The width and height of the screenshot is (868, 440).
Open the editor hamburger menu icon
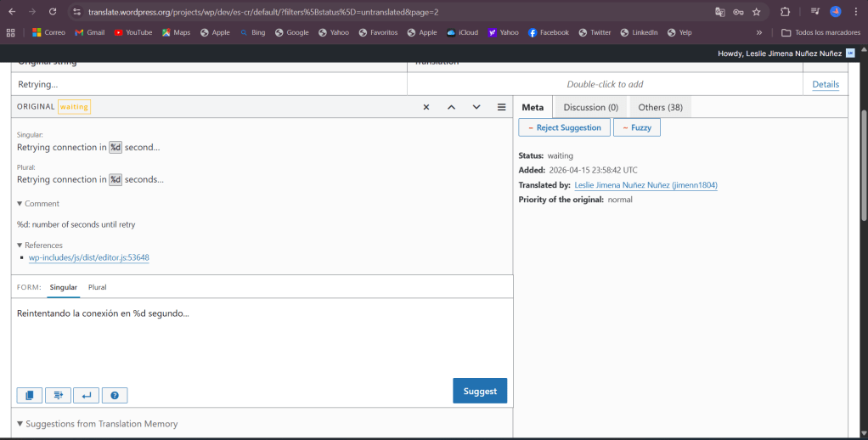click(x=502, y=107)
